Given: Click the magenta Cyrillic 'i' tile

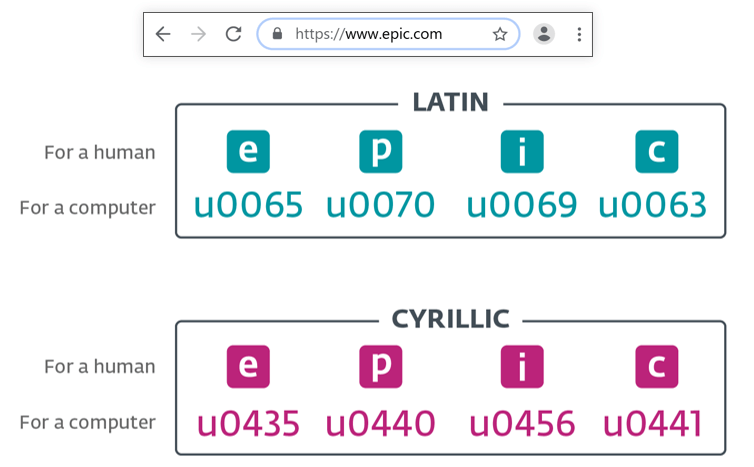Looking at the screenshot, I should 522,366.
